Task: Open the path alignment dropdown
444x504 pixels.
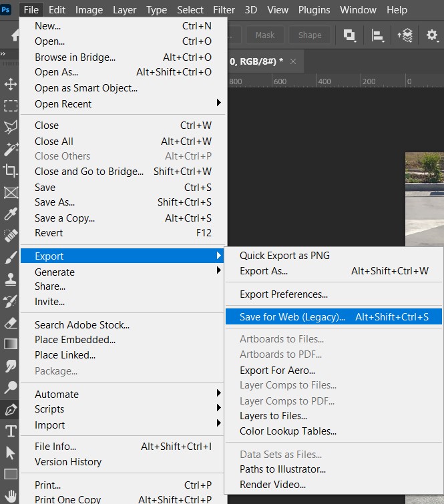Action: (x=377, y=35)
